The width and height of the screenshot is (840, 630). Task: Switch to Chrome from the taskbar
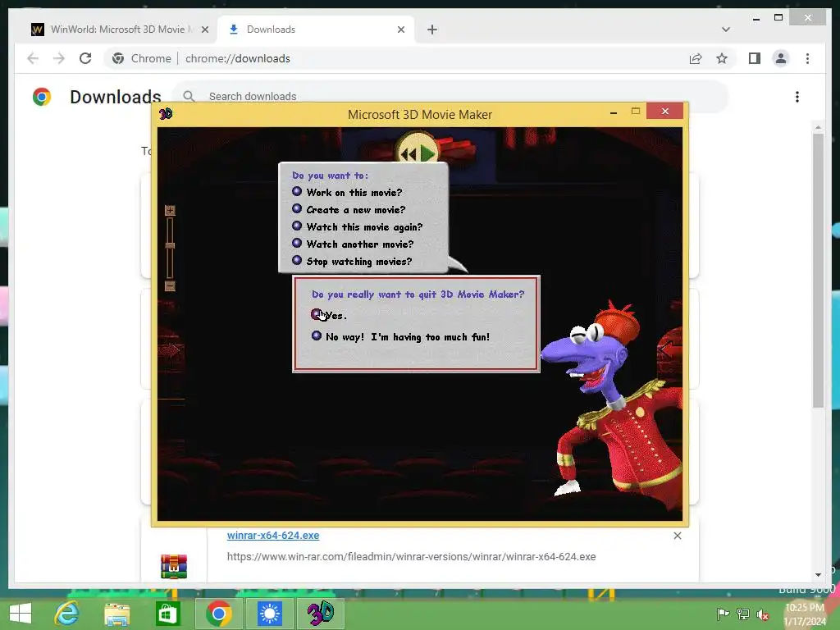[218, 614]
